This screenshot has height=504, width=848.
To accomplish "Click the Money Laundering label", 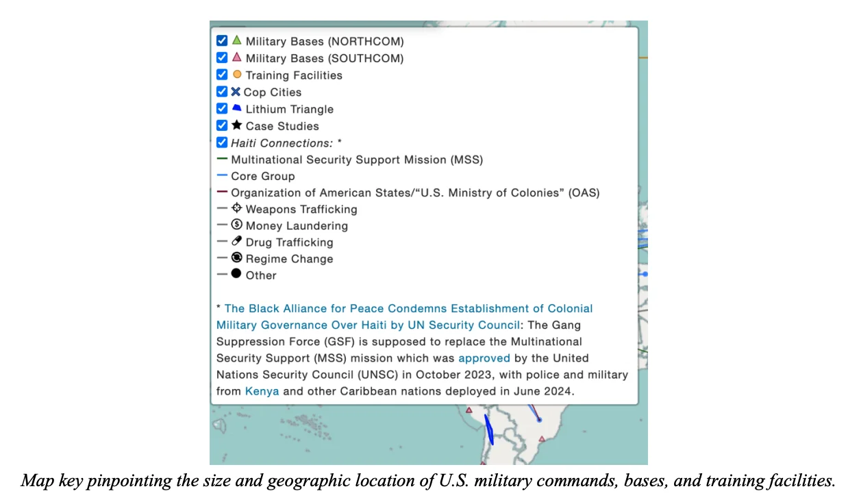I will [297, 226].
